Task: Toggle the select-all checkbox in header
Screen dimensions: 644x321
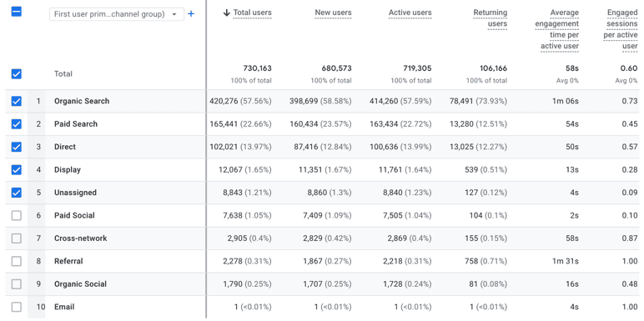Action: [17, 12]
